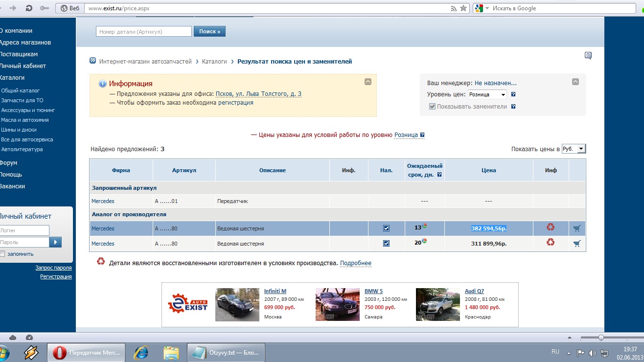Click the Opera Turbo gauge status bar icon
644x362 pixels.
coord(29,338)
